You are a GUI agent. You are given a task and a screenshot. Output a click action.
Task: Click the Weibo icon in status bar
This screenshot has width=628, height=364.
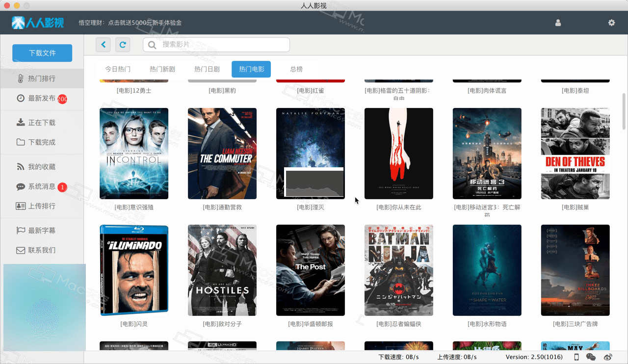click(x=608, y=357)
